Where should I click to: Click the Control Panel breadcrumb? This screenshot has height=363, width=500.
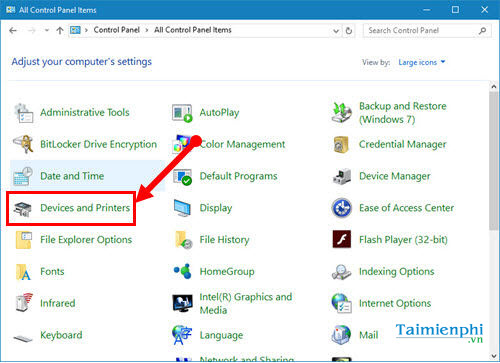(117, 30)
